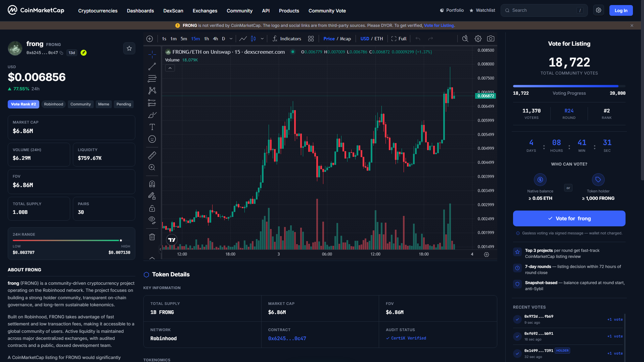The width and height of the screenshot is (644, 362).
Task: Open the Cryptocurrencies menu
Action: (98, 11)
